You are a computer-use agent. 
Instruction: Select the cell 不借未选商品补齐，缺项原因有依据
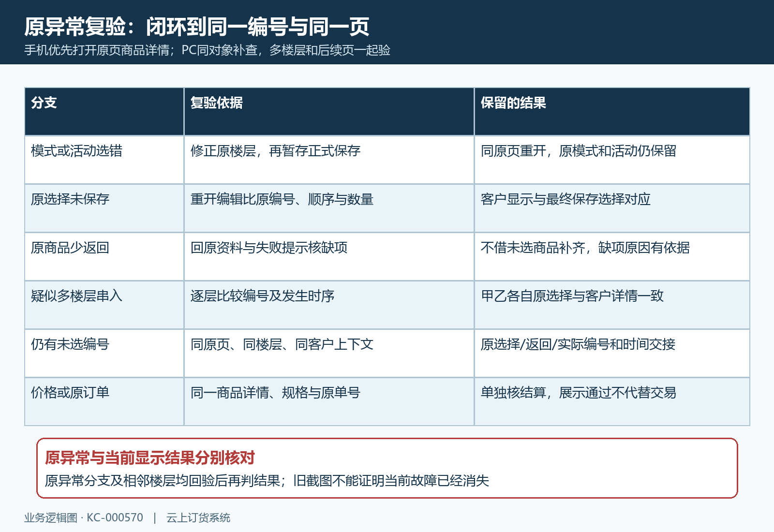(612, 257)
